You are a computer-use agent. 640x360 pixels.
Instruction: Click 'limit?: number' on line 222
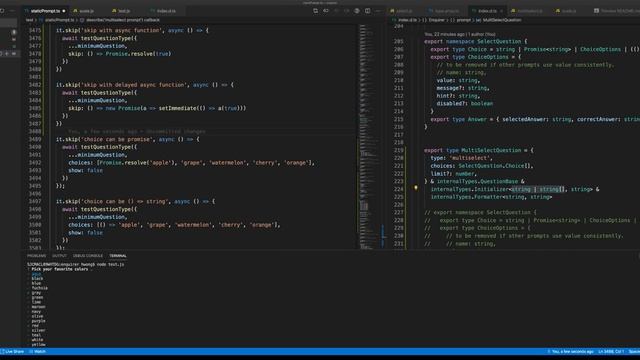pyautogui.click(x=453, y=173)
